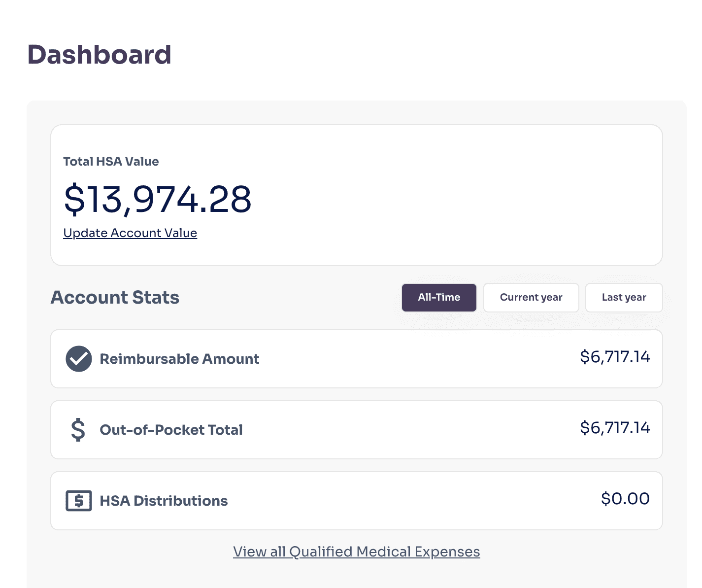Click the reimbursable $6,717.14 amount

pos(615,357)
